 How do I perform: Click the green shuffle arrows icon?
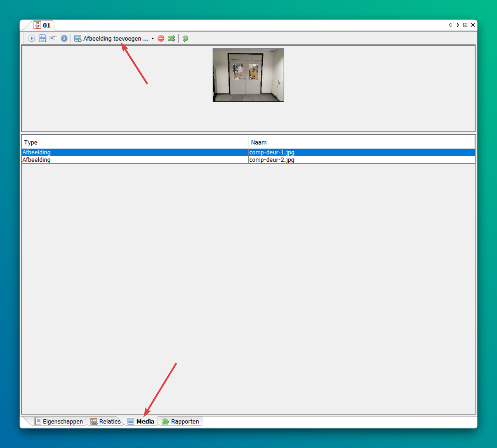pyautogui.click(x=172, y=38)
